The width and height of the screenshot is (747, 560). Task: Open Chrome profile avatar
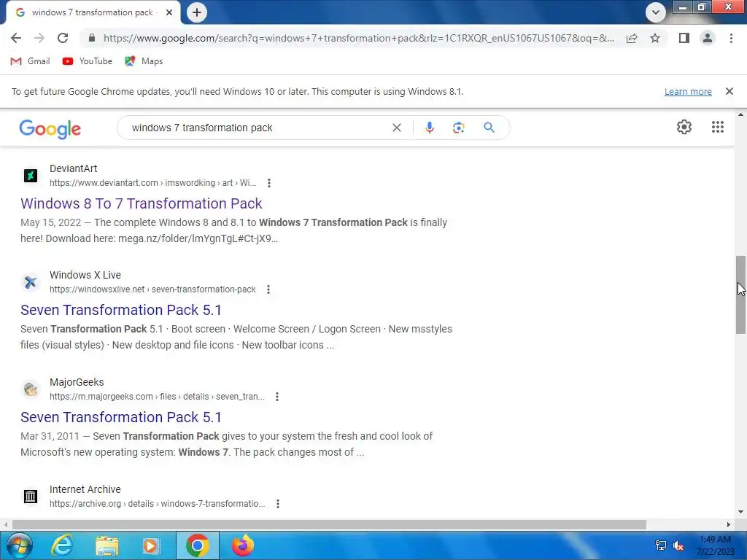708,38
